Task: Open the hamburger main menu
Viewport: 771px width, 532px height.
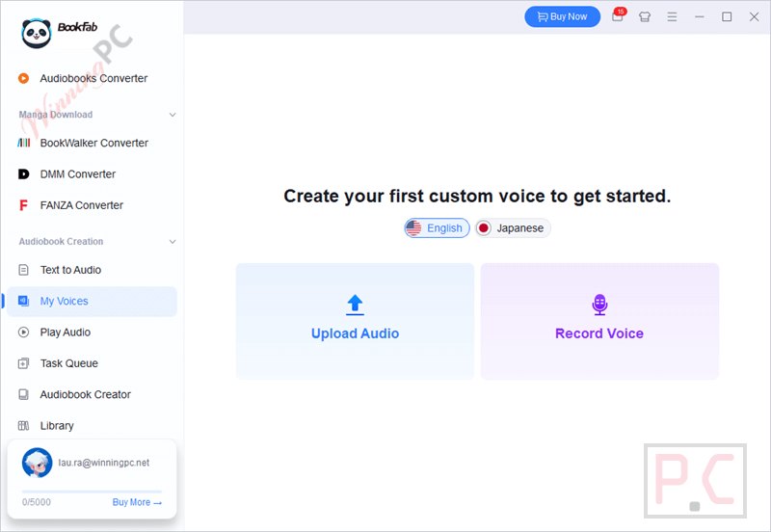Action: (672, 17)
